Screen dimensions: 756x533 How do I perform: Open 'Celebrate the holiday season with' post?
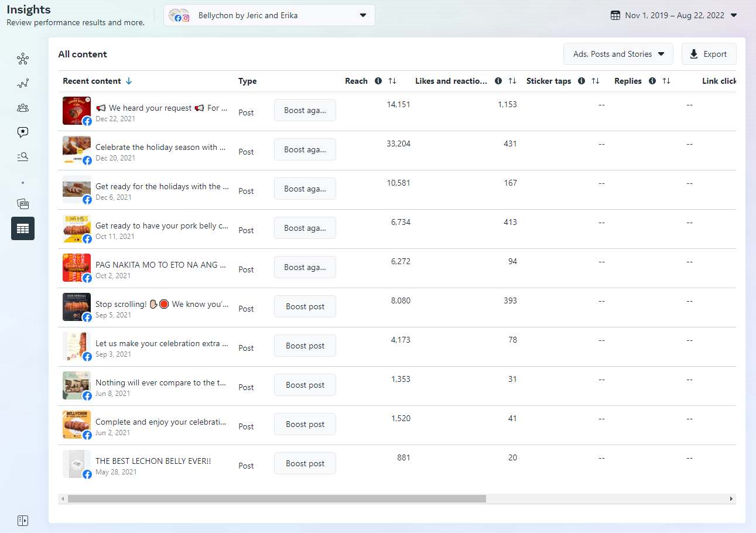coord(161,147)
